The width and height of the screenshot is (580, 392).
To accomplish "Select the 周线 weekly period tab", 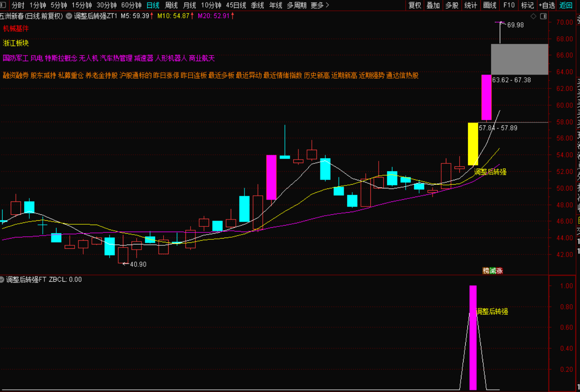I will (171, 5).
